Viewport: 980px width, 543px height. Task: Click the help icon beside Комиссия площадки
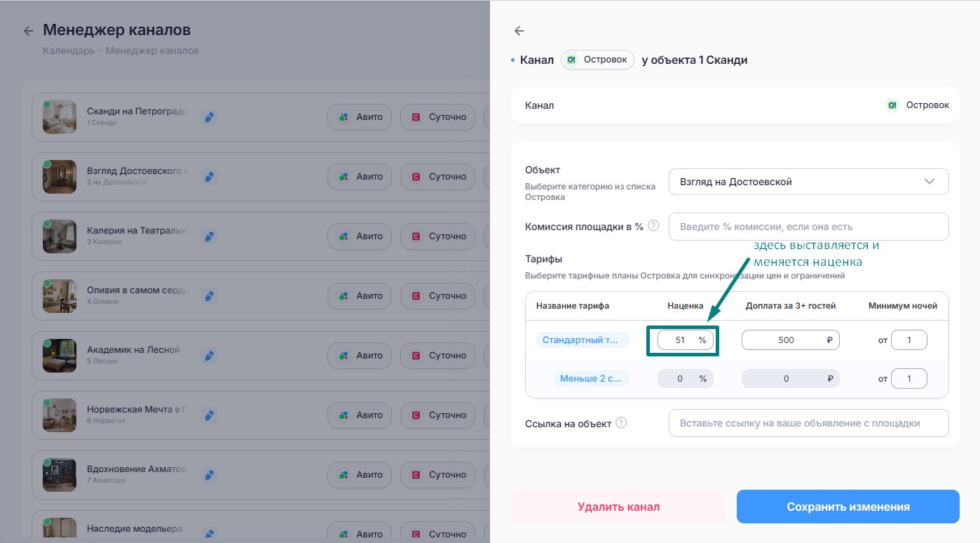tap(653, 226)
